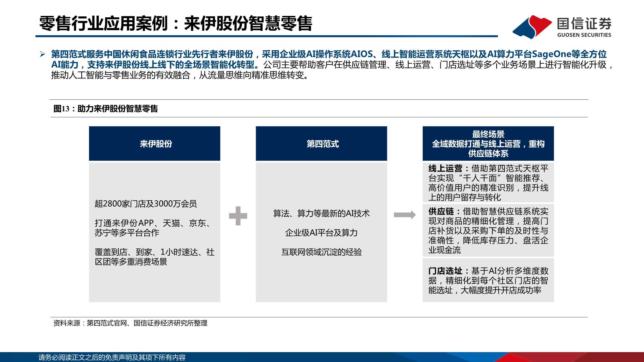Screen dimensions: 644x362
Task: Click the 国信证券 logo text
Action: pyautogui.click(x=584, y=23)
